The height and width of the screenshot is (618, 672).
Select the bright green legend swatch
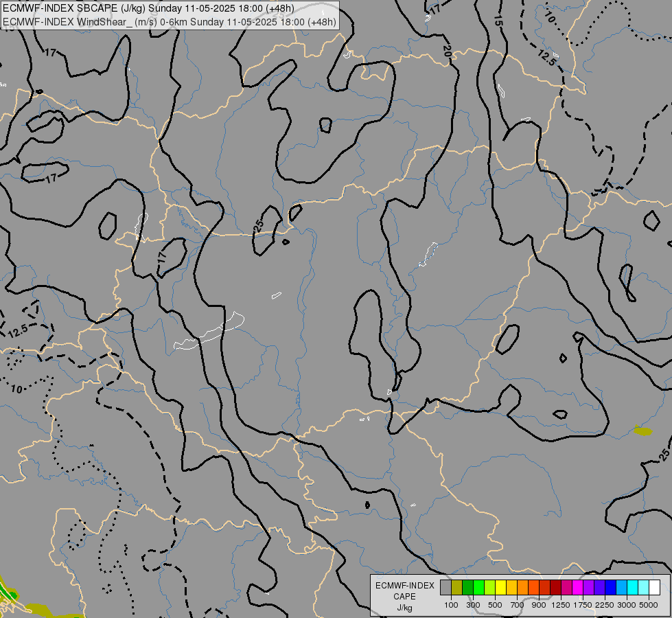click(478, 588)
